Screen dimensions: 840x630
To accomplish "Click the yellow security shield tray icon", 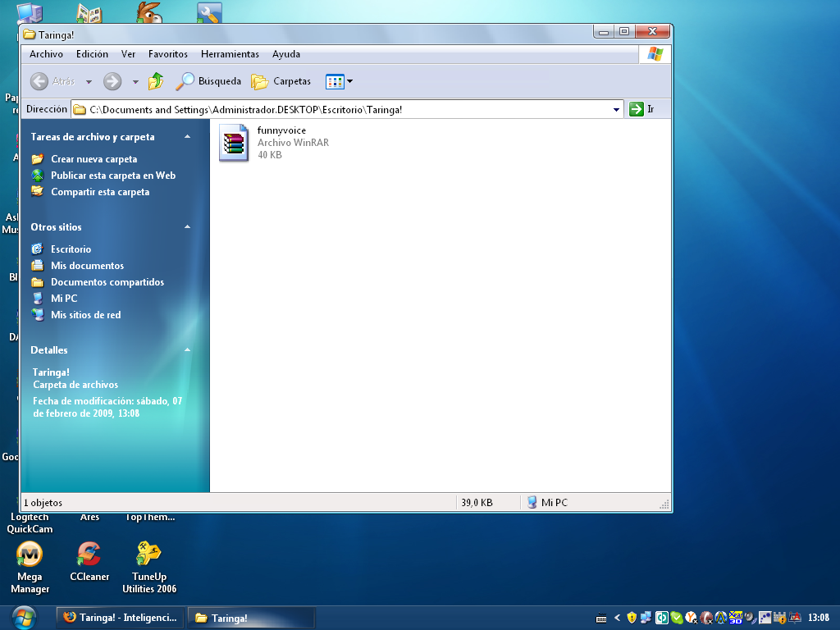I will tap(632, 618).
